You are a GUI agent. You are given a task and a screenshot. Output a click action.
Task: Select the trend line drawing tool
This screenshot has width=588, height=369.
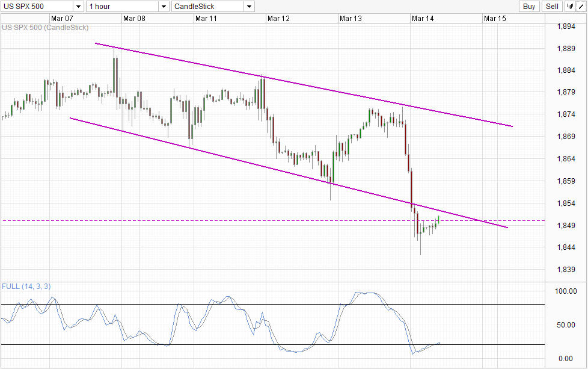click(581, 7)
